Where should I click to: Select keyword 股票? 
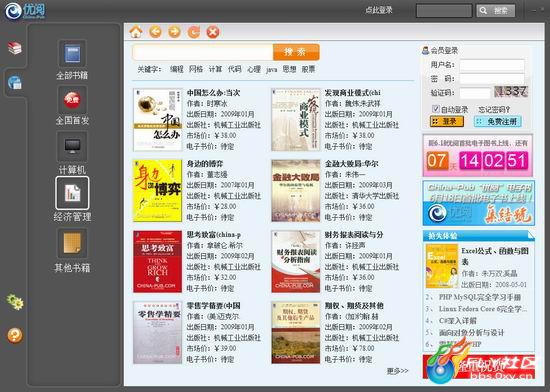(x=308, y=69)
